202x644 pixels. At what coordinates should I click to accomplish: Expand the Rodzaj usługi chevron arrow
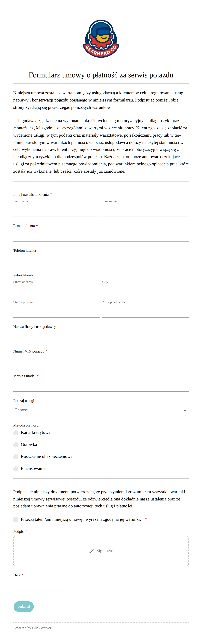pyautogui.click(x=185, y=410)
